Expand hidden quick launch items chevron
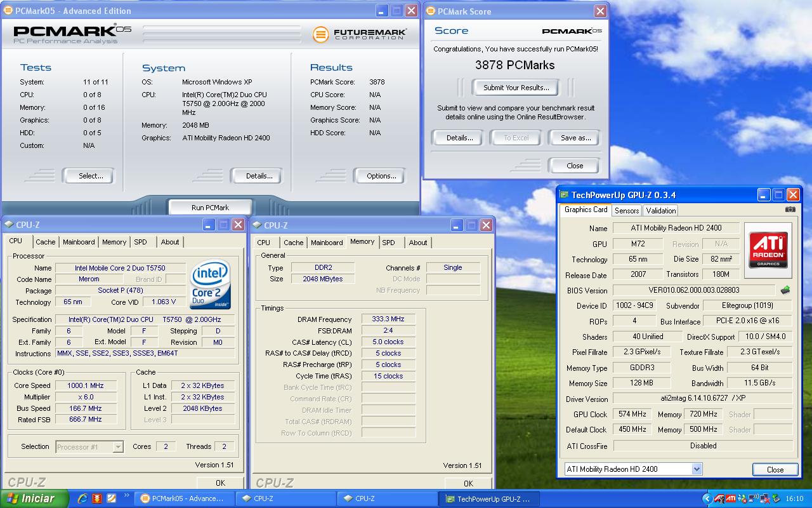812x508 pixels. tap(127, 496)
